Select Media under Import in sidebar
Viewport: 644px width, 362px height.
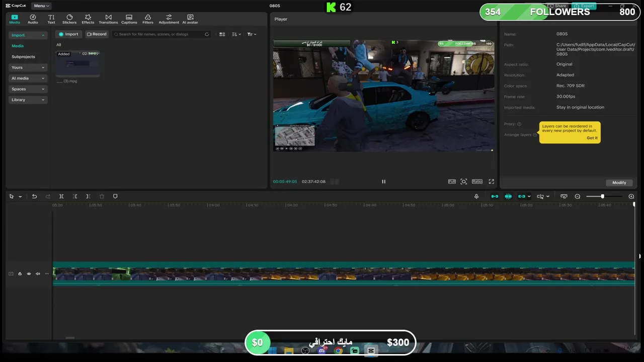pyautogui.click(x=18, y=46)
